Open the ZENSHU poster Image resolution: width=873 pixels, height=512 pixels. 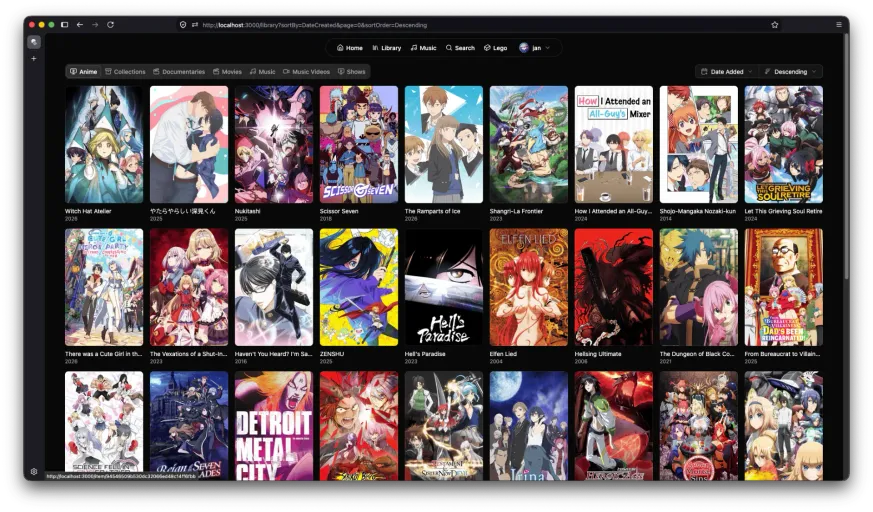click(x=359, y=287)
